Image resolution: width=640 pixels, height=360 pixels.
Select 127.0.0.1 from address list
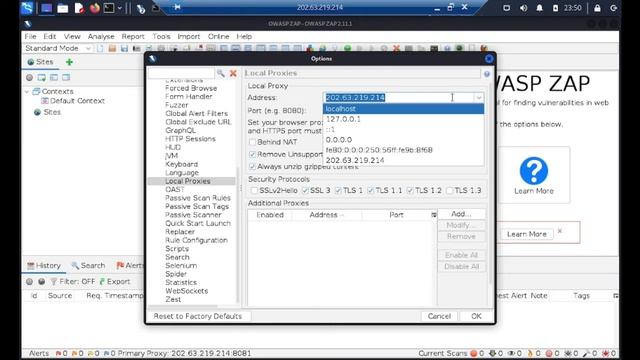(403, 119)
